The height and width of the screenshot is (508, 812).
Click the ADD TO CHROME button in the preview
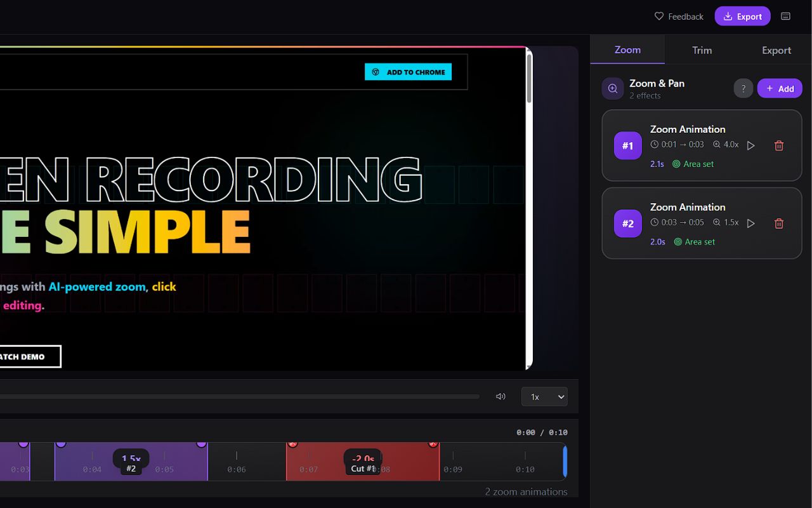(408, 72)
